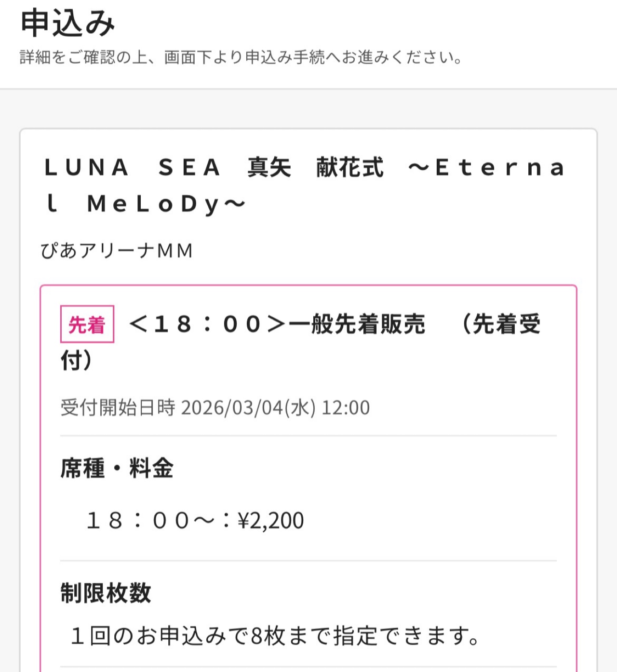Image resolution: width=617 pixels, height=672 pixels.
Task: Click the pink 先着 badge
Action: pyautogui.click(x=87, y=324)
